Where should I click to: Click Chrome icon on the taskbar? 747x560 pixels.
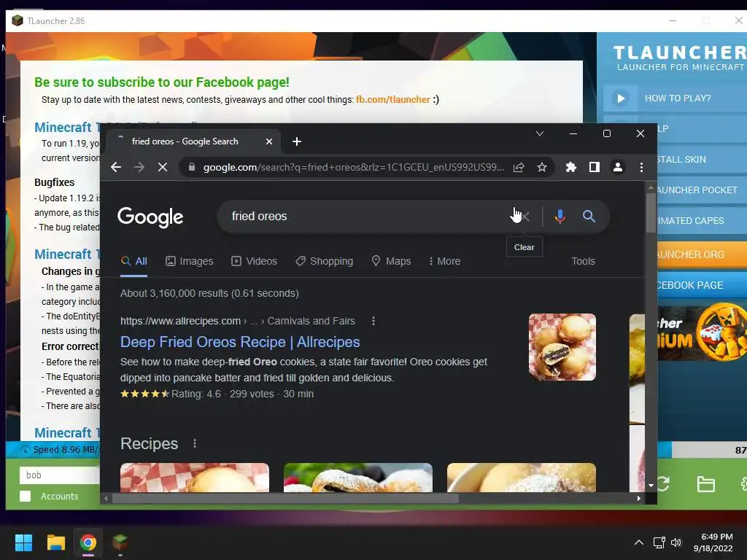coord(88,542)
